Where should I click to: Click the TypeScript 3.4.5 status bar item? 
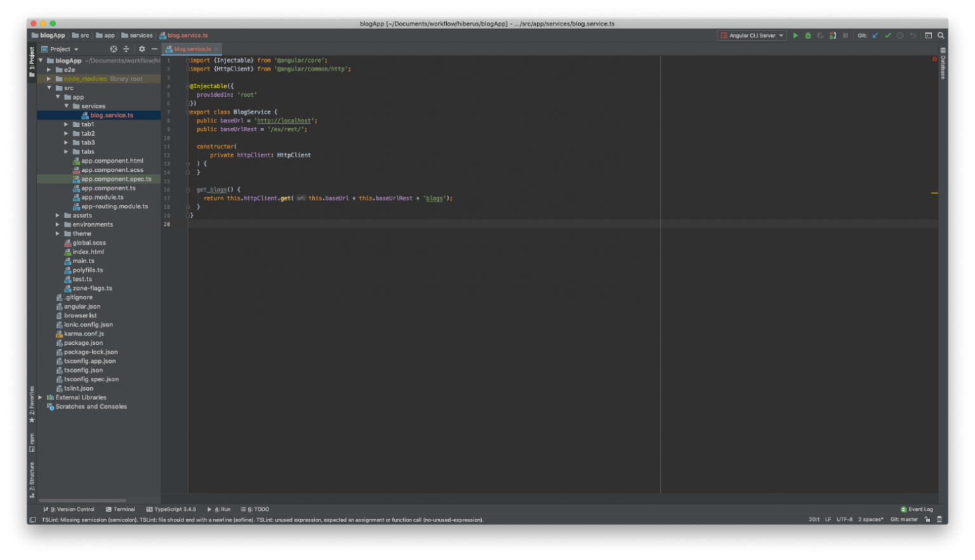click(x=171, y=509)
